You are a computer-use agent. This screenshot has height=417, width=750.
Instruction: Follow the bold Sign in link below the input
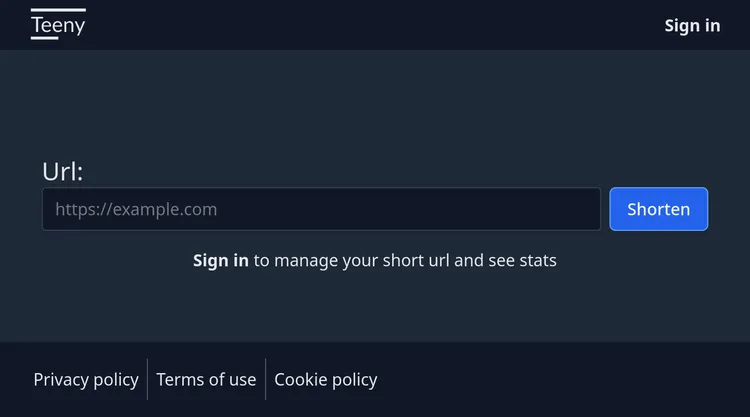(221, 261)
